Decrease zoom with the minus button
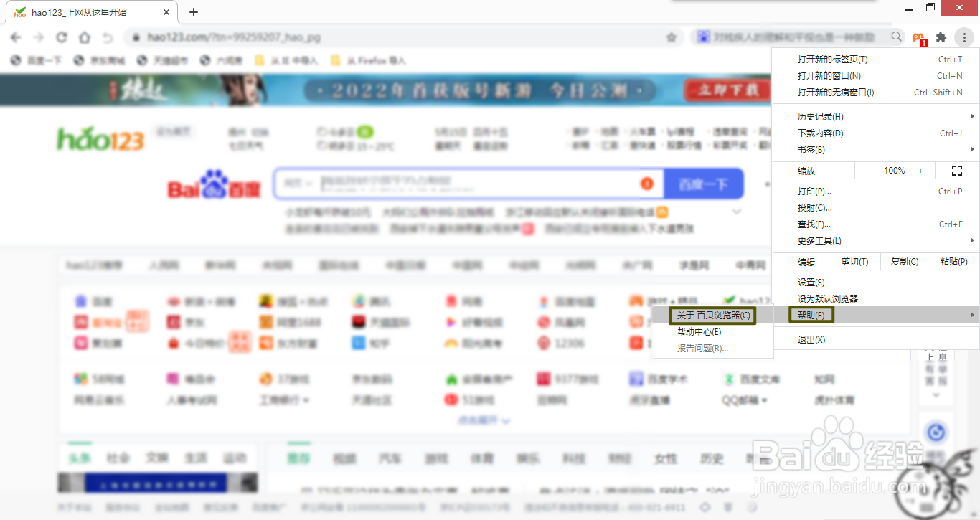Image resolution: width=980 pixels, height=520 pixels. click(x=868, y=171)
